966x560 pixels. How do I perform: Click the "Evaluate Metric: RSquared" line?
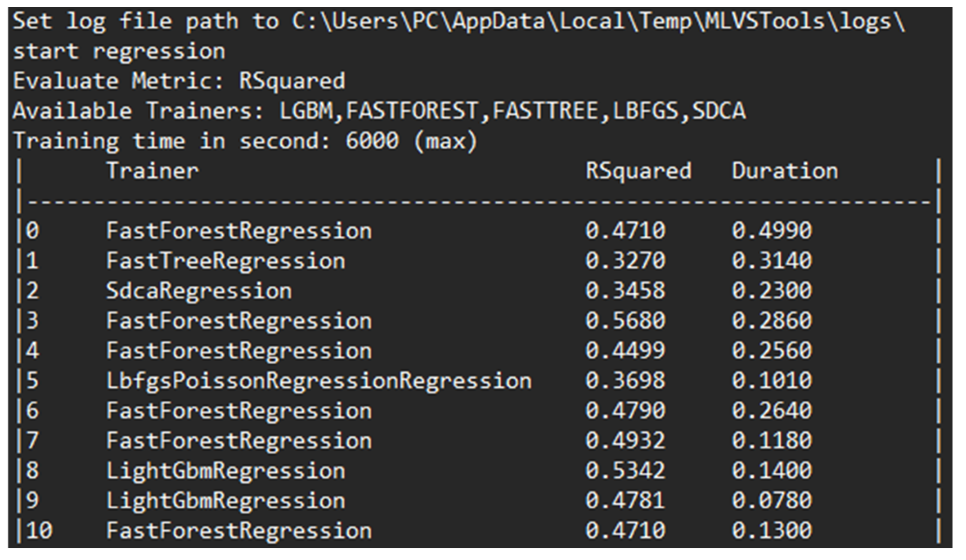(179, 81)
